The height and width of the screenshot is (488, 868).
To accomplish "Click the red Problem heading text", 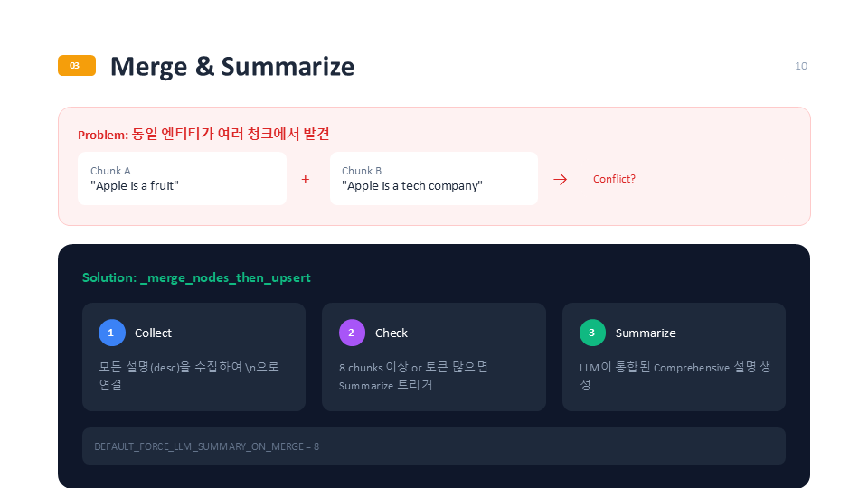I will (x=203, y=134).
